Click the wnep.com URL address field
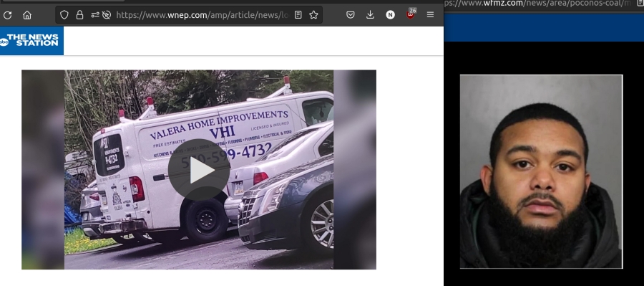 [202, 15]
